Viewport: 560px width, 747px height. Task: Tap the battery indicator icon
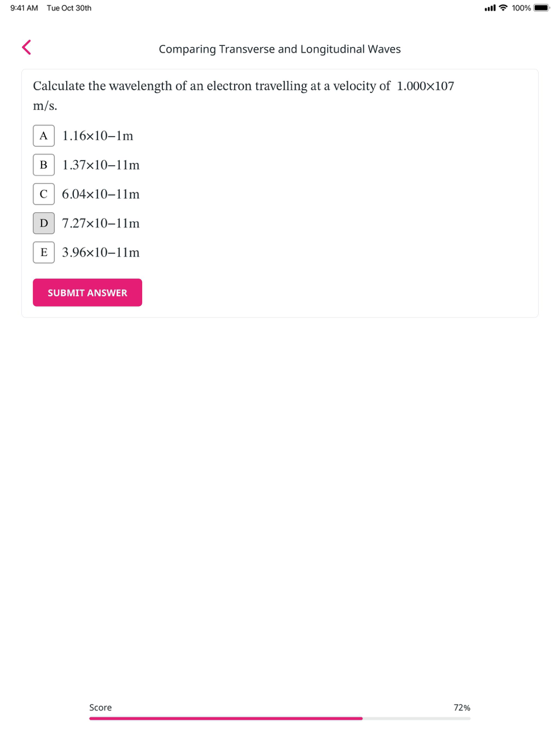click(x=542, y=8)
